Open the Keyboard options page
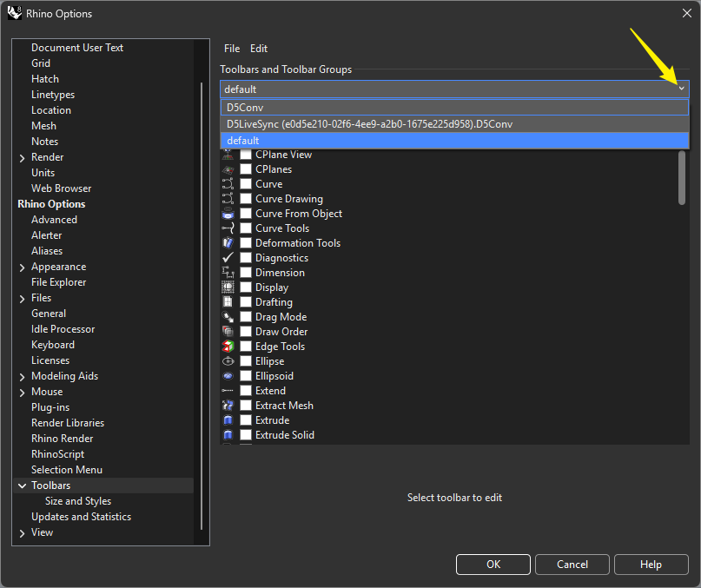Screen dimensions: 701x588 point(53,345)
